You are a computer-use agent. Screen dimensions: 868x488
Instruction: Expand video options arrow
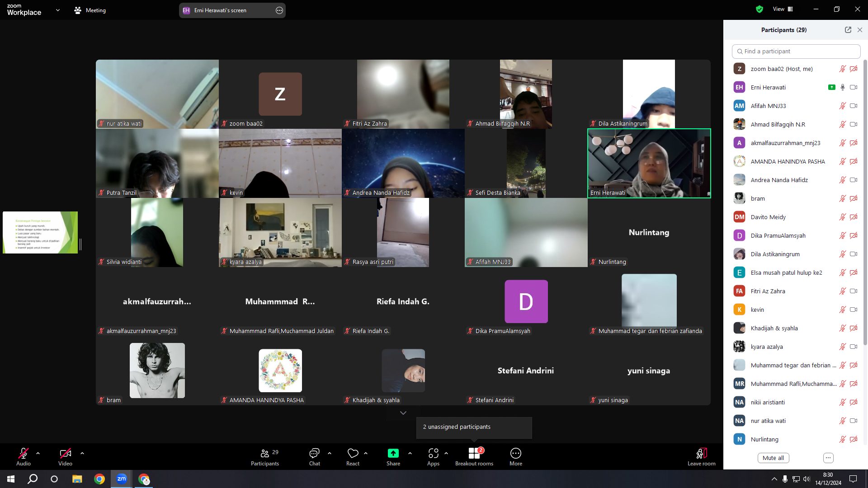pos(82,453)
